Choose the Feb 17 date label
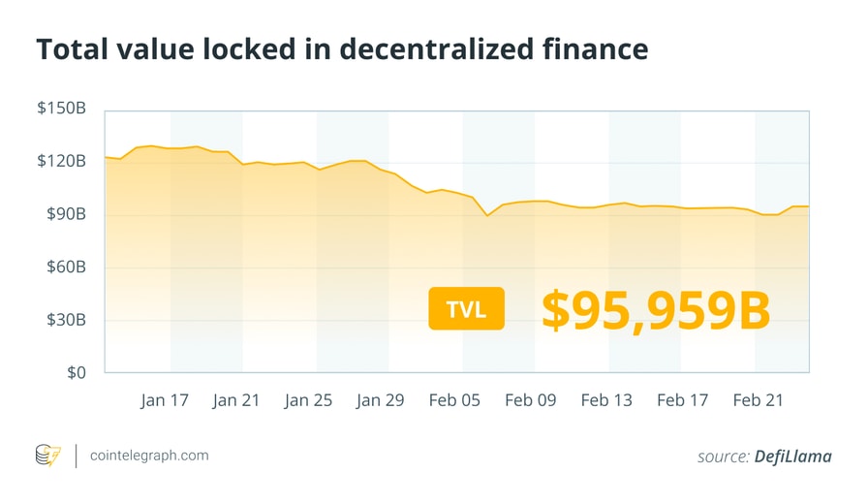Screen dimensions: 868x504 pos(682,399)
